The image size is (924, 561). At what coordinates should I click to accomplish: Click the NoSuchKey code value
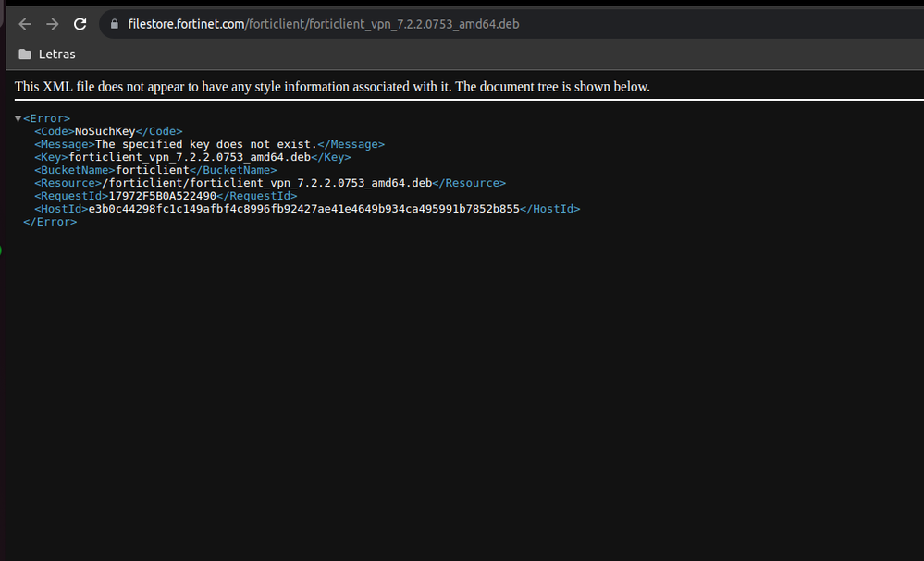point(105,132)
